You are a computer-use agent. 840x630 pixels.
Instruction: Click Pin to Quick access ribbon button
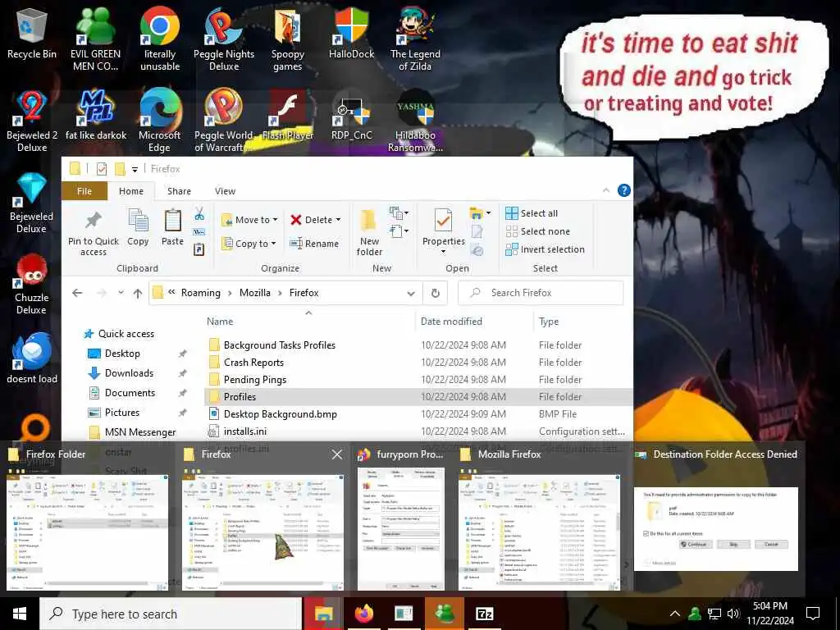(94, 234)
